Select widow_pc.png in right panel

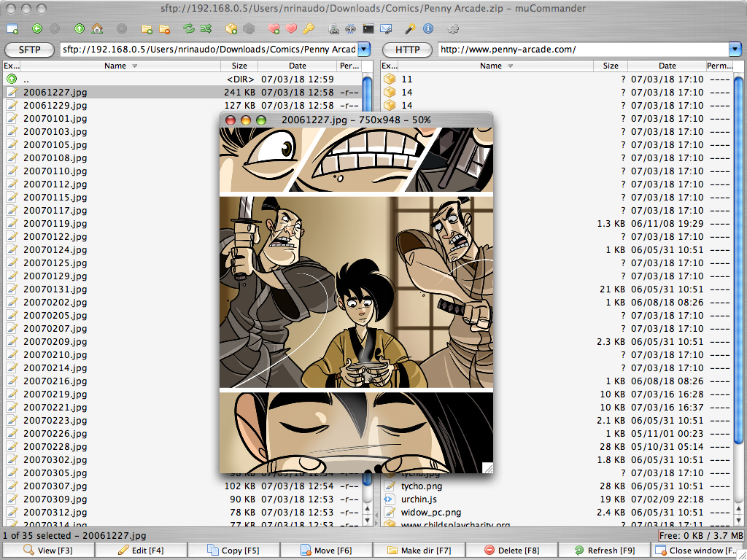(x=557, y=513)
